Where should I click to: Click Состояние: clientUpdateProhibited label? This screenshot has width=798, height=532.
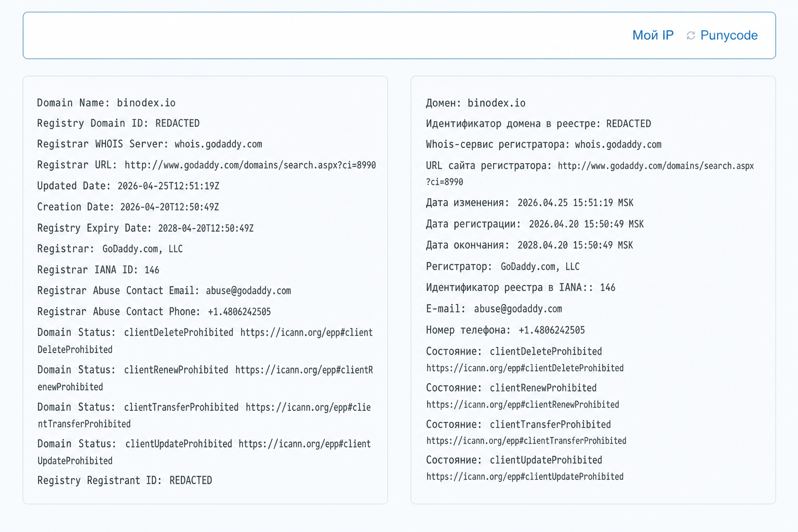[x=514, y=460]
